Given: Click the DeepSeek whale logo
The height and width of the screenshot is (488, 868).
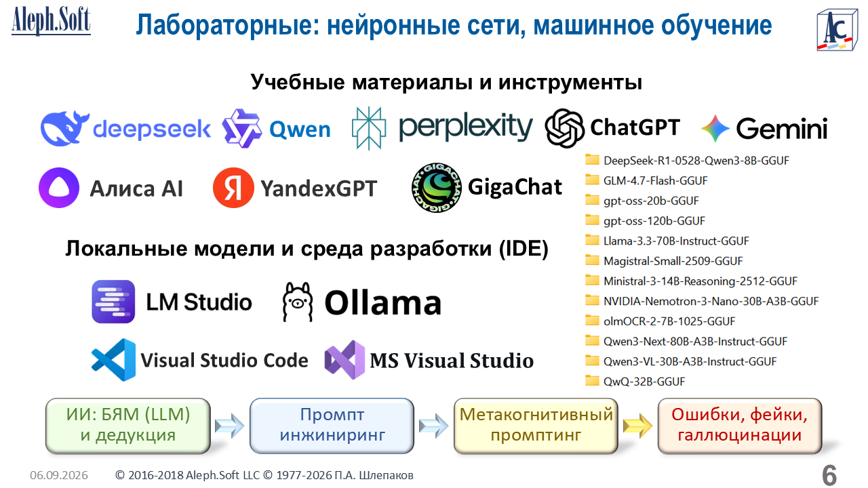Looking at the screenshot, I should click(65, 129).
